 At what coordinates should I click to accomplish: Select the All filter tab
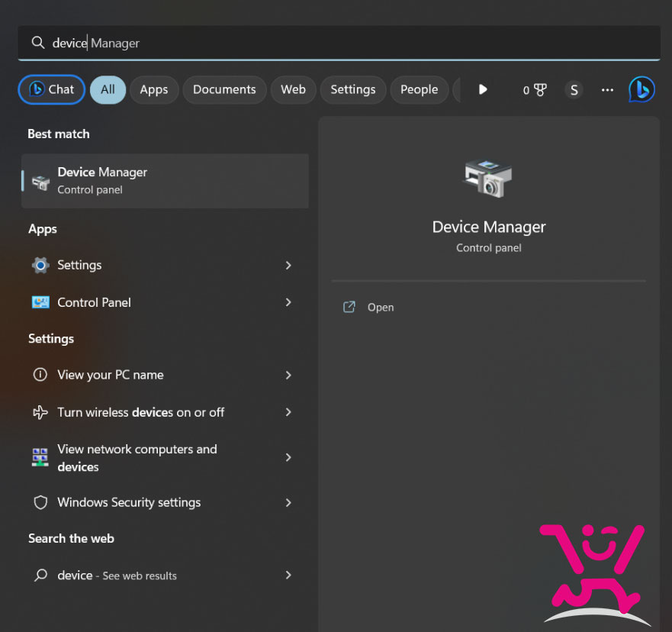click(108, 89)
